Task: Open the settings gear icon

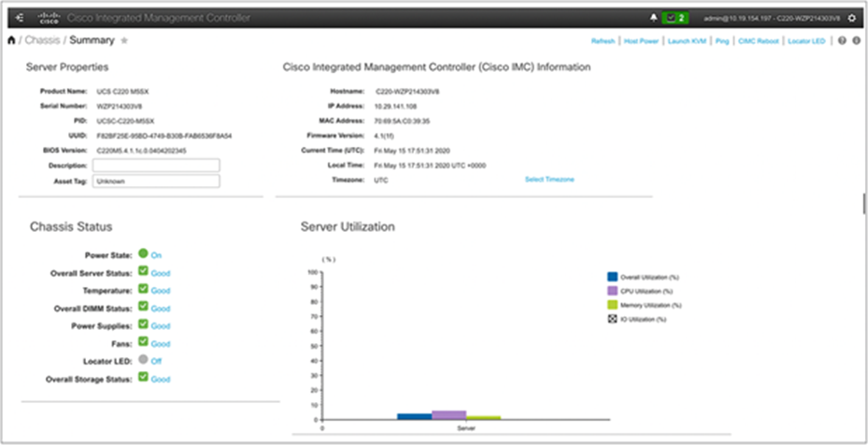Action: tap(852, 18)
